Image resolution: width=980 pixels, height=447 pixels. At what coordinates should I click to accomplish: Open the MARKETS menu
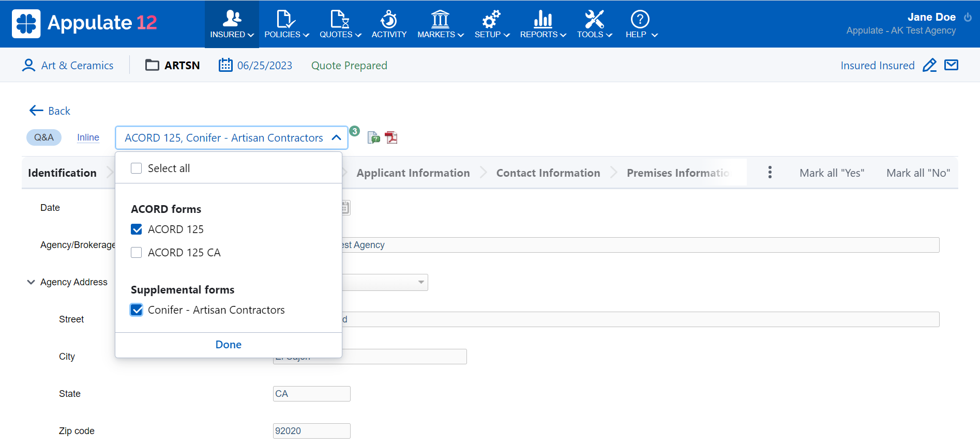tap(441, 24)
